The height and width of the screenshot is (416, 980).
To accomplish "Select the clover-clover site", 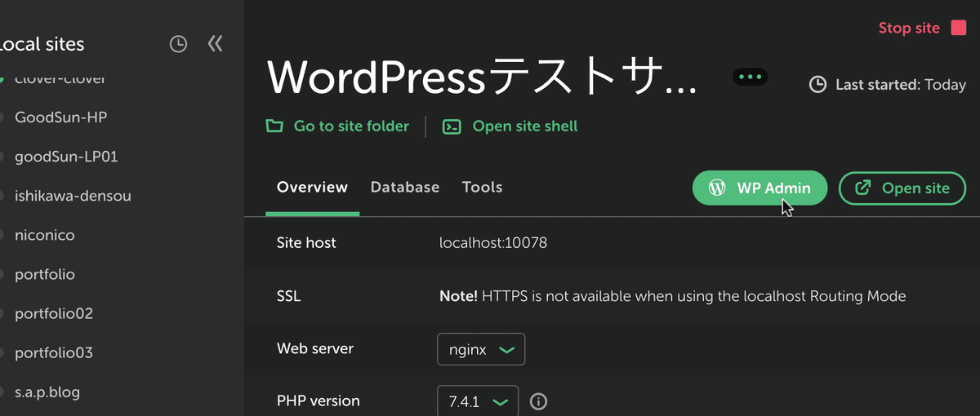I will tap(60, 79).
